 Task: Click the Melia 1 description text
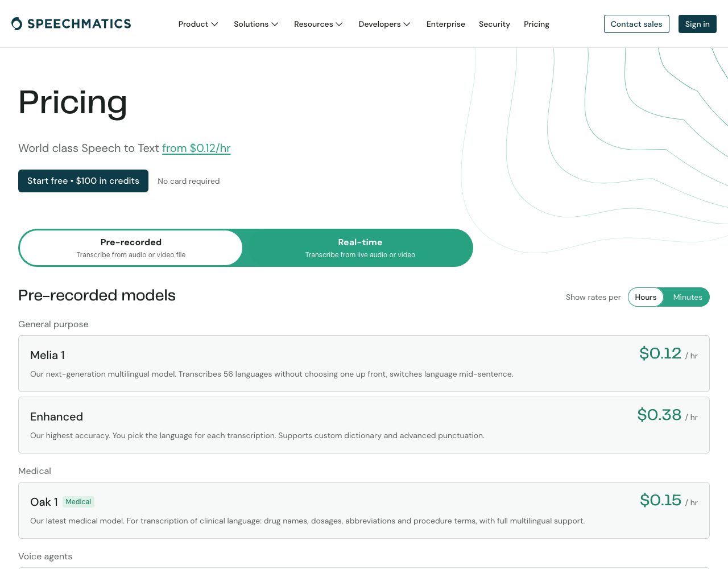272,374
